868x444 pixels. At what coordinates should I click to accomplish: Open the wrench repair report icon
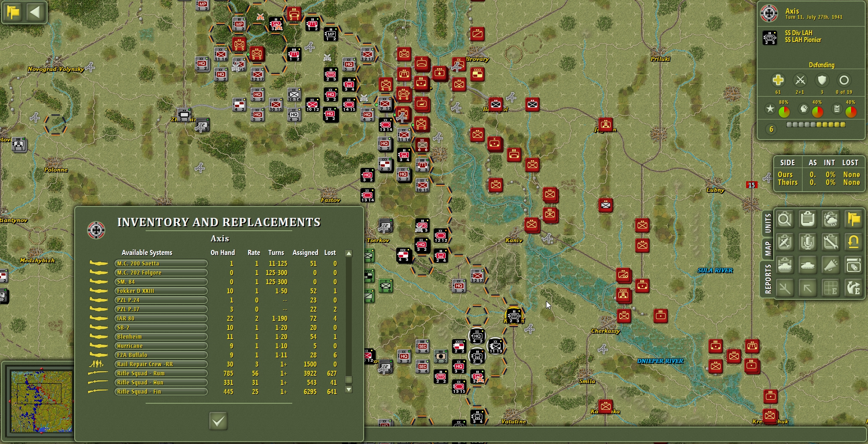pyautogui.click(x=830, y=242)
